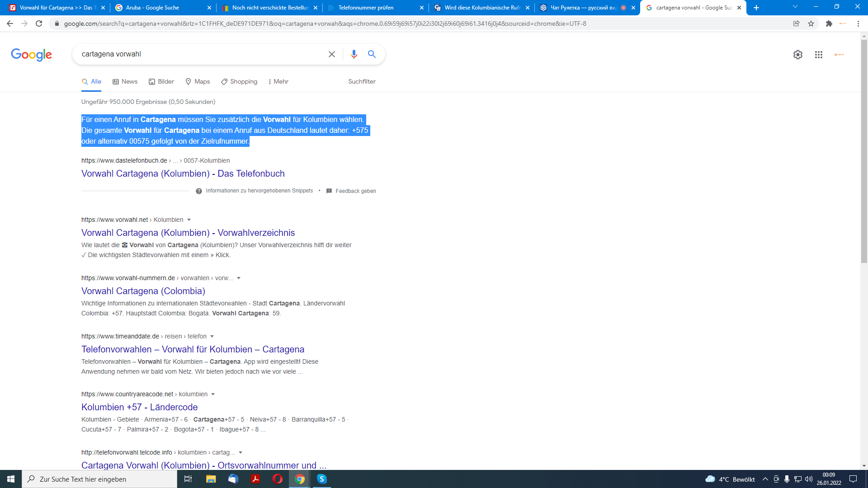The image size is (868, 488).
Task: Open the Mehr search menu
Action: pos(278,82)
